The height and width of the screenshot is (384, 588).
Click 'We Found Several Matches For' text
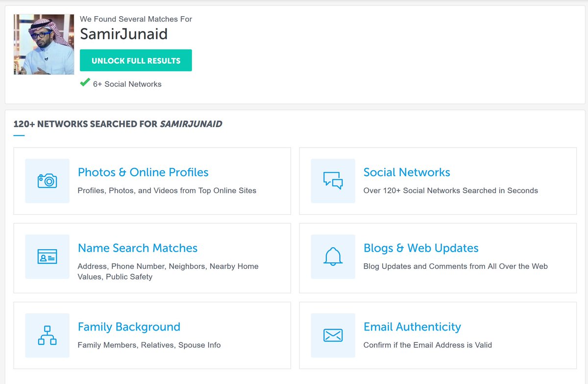(x=136, y=19)
